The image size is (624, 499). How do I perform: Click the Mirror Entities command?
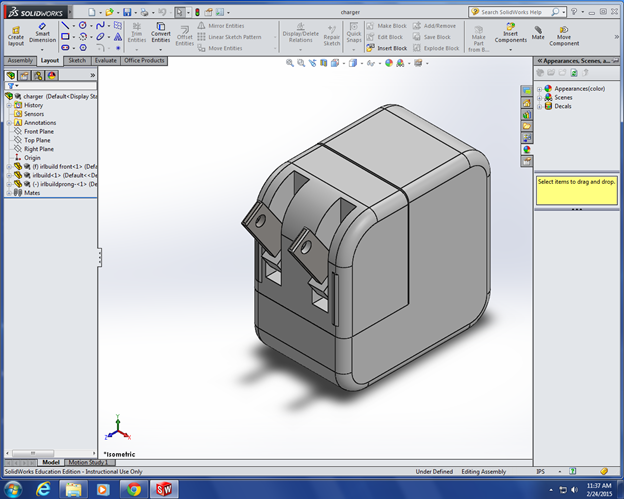tap(221, 26)
